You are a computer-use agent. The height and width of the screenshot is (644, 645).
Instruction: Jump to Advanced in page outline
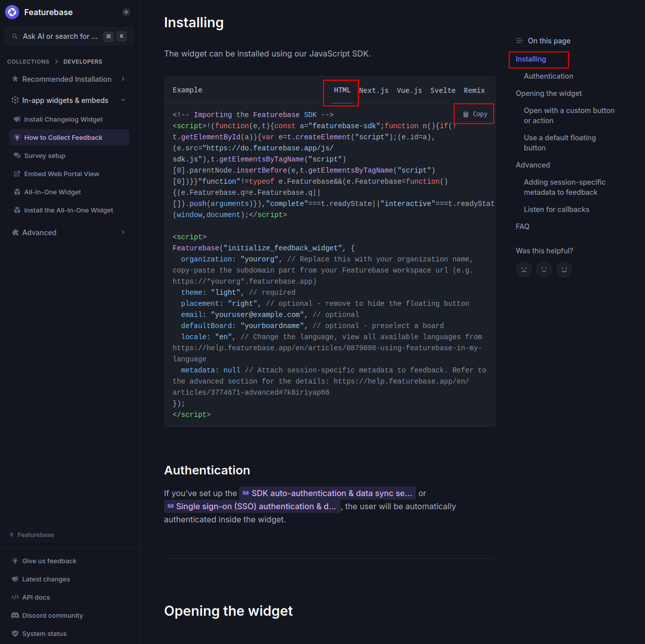point(533,165)
